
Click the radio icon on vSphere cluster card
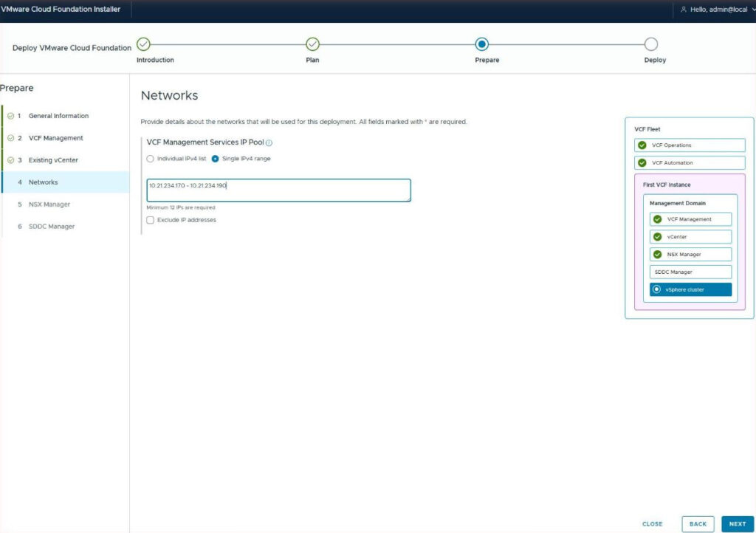pos(656,289)
